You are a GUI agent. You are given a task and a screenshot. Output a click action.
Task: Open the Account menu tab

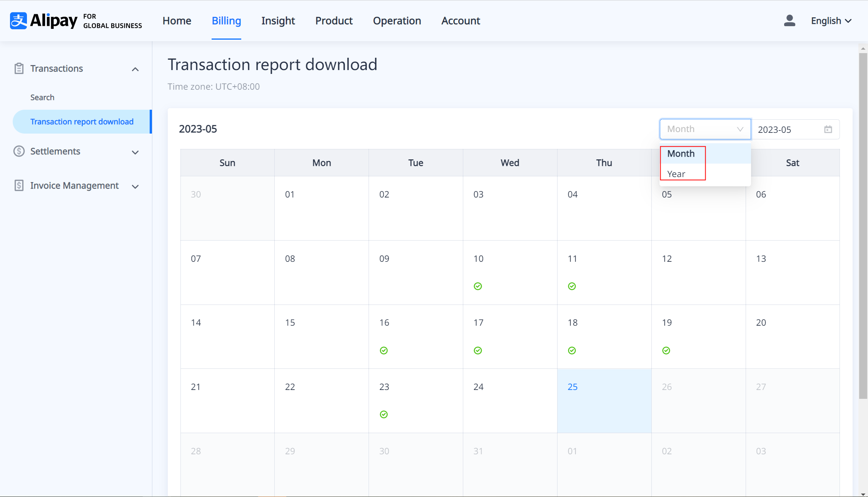(461, 21)
